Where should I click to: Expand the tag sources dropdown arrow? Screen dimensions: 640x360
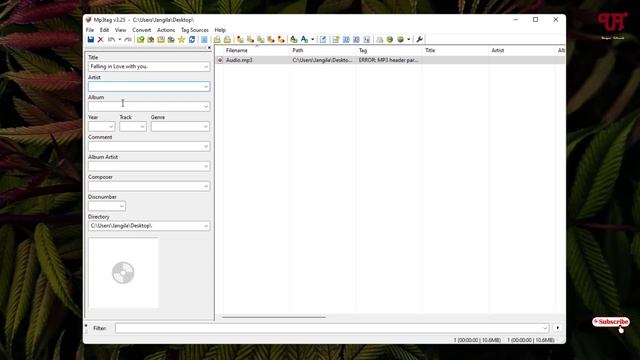coord(409,40)
